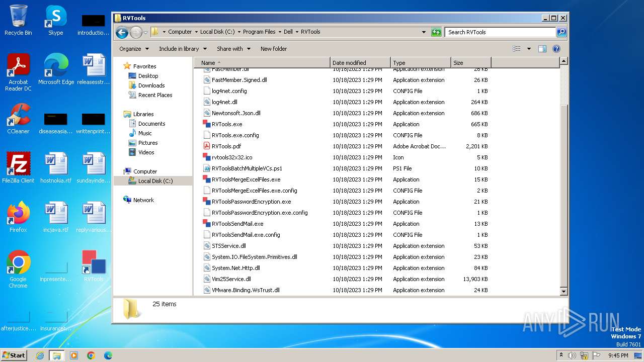Open Recent Places in Favorites
The image size is (644, 362).
pos(155,95)
